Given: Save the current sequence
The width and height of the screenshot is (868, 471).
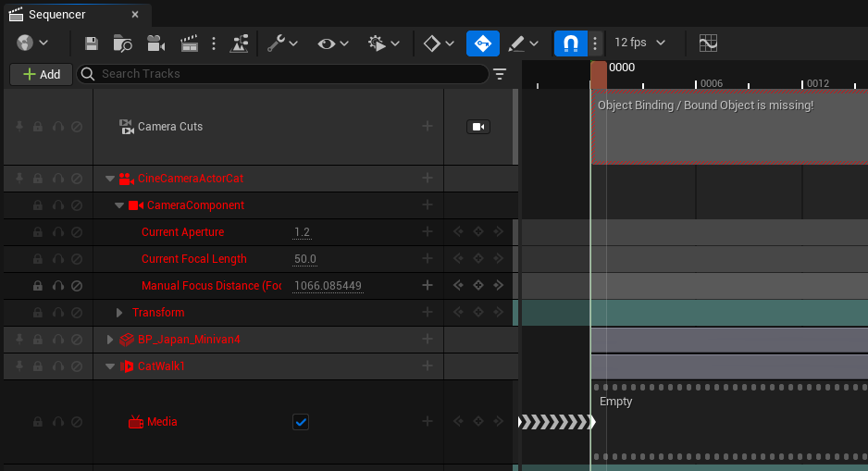Looking at the screenshot, I should 91,43.
